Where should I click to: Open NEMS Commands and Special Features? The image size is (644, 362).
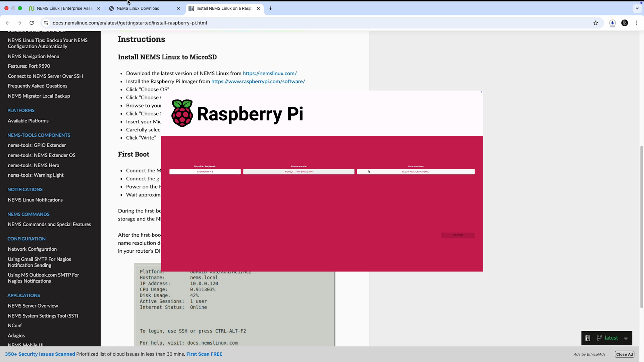[x=49, y=224]
